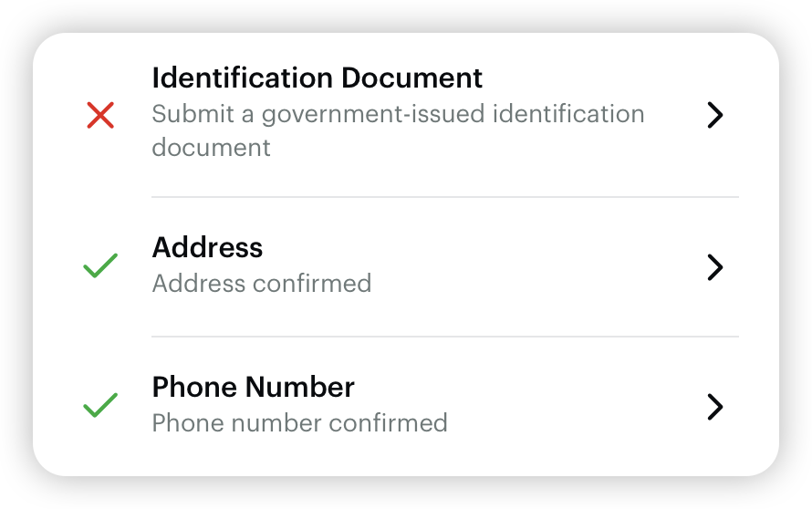Click the green checkmark beside Phone Number
812x509 pixels.
click(100, 405)
